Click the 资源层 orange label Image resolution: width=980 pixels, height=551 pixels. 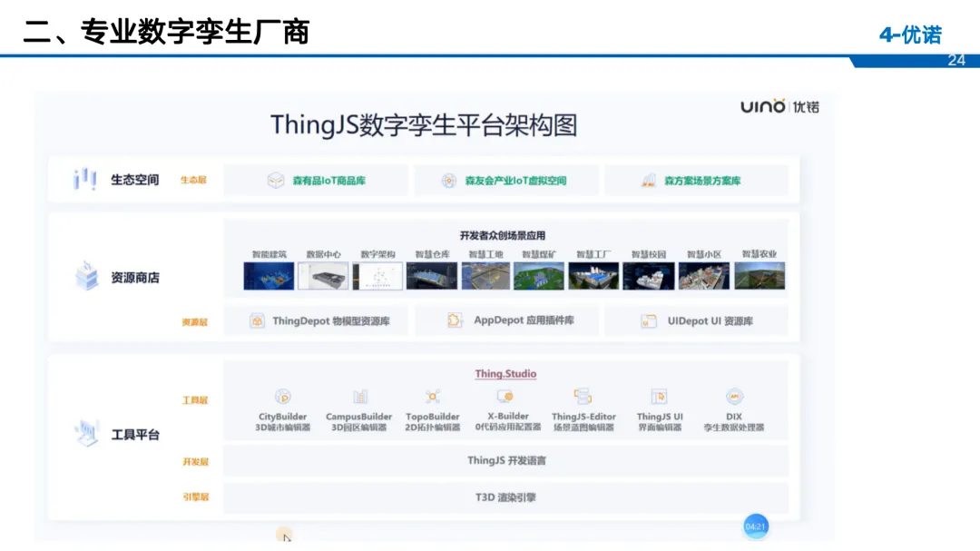194,322
